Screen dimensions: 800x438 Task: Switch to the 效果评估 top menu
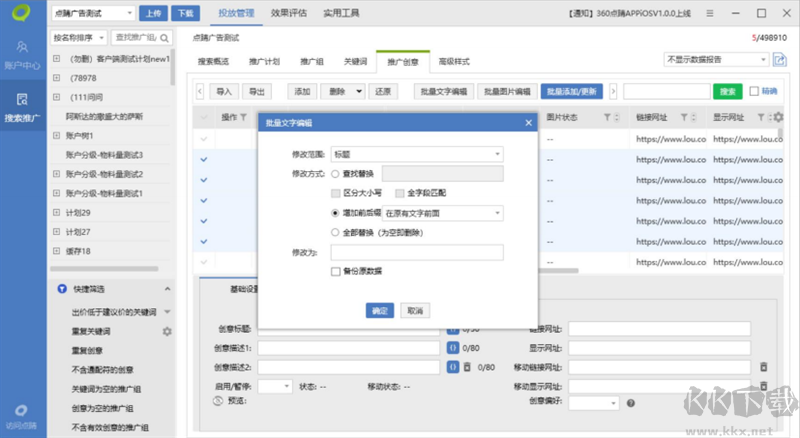click(x=290, y=14)
